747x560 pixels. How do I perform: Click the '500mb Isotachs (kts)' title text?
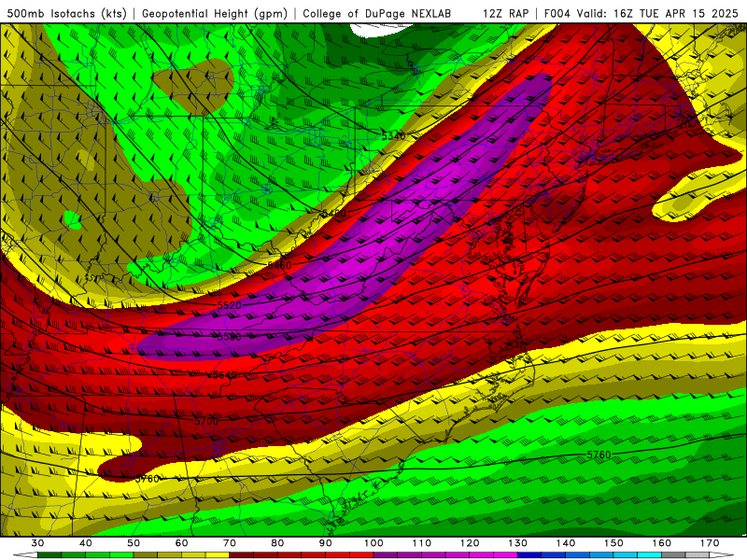pyautogui.click(x=66, y=13)
